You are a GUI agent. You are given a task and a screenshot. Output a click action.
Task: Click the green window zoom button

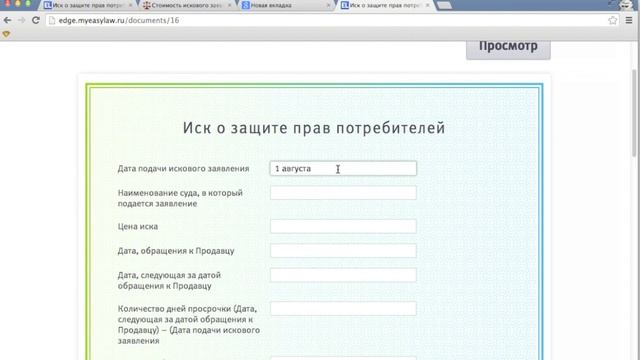(28, 3)
